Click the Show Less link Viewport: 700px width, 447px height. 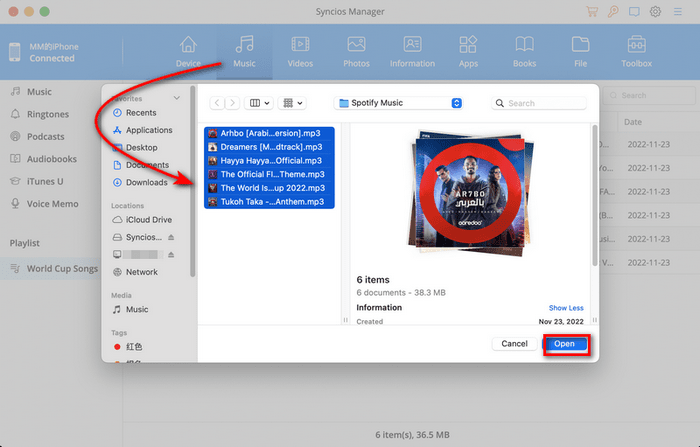565,308
